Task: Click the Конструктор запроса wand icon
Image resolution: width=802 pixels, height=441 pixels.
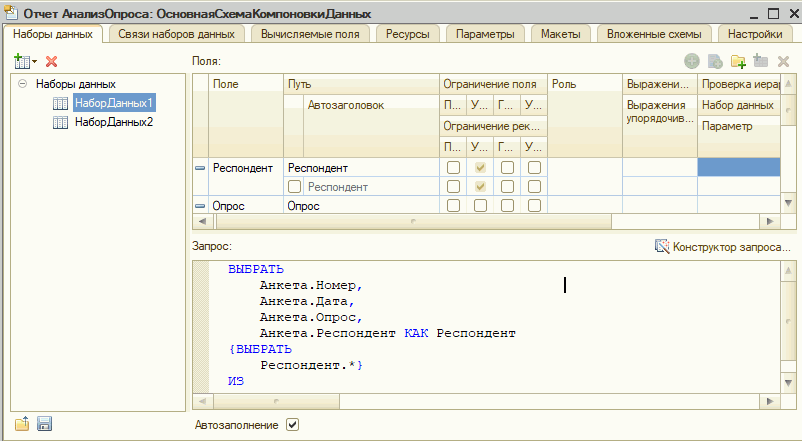Action: (x=662, y=247)
